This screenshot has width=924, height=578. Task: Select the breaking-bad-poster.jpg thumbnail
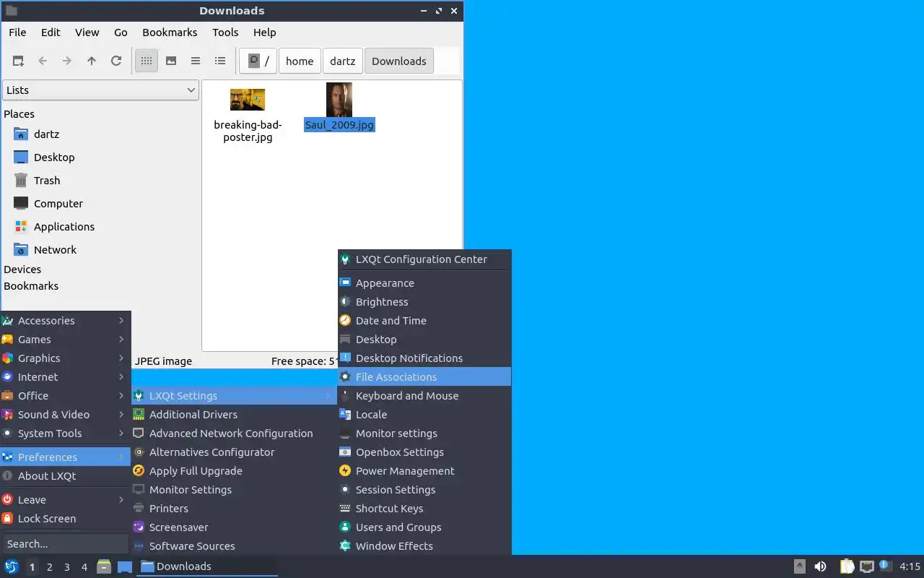coord(248,100)
